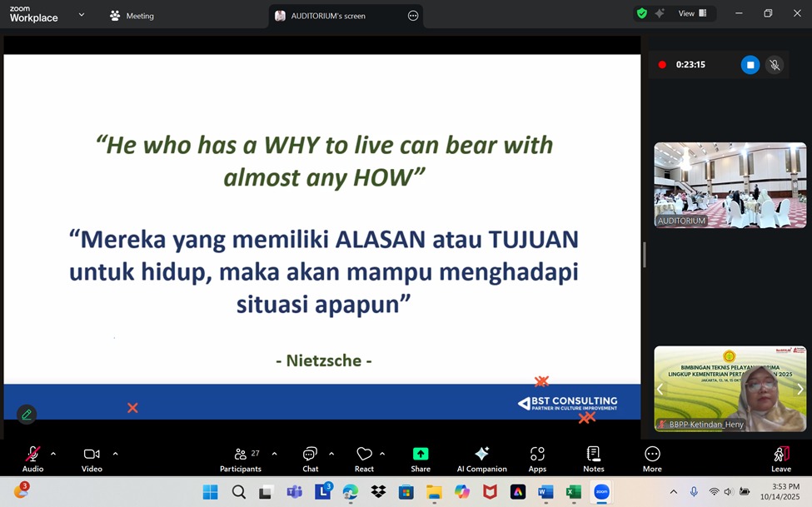This screenshot has width=812, height=507.
Task: Stop the recording
Action: point(750,65)
